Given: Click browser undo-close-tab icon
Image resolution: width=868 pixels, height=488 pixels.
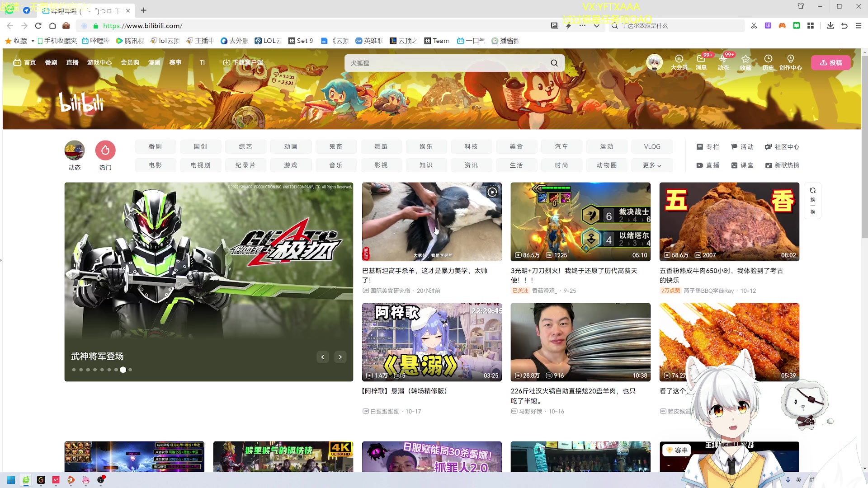Looking at the screenshot, I should pyautogui.click(x=844, y=26).
